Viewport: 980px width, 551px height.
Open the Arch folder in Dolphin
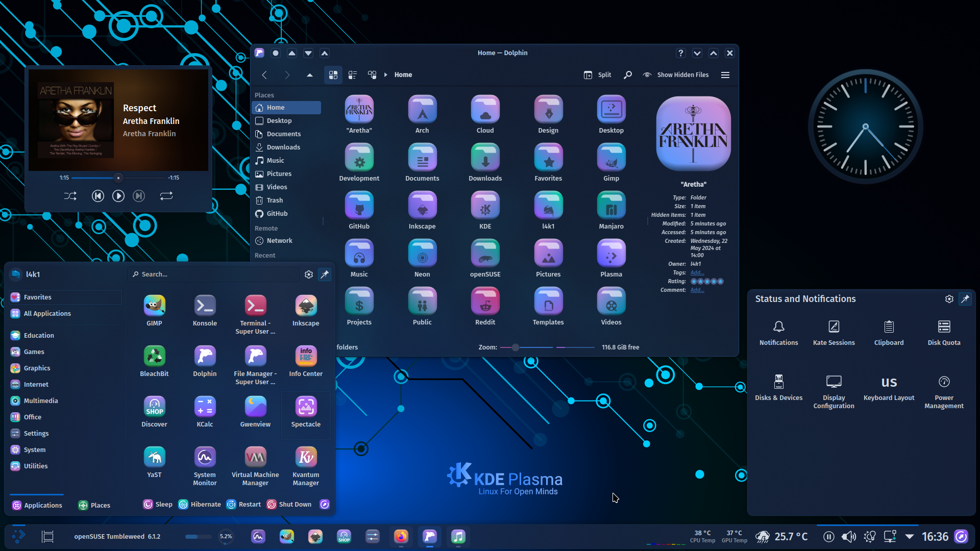coord(422,115)
